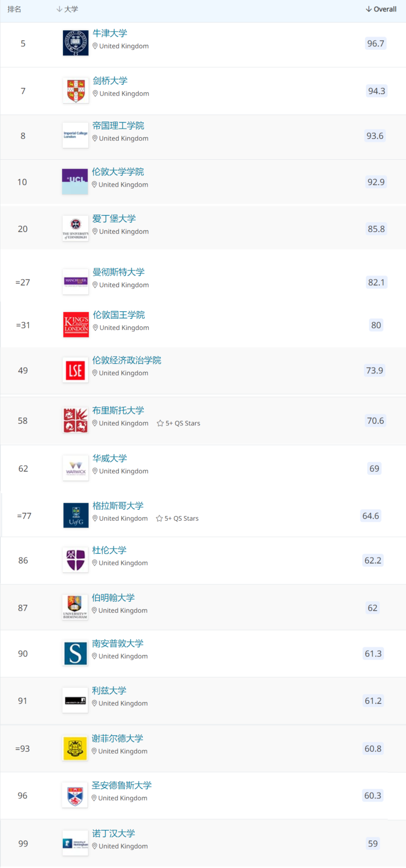The height and width of the screenshot is (868, 406).
Task: Click the 排名 column header
Action: (x=14, y=9)
